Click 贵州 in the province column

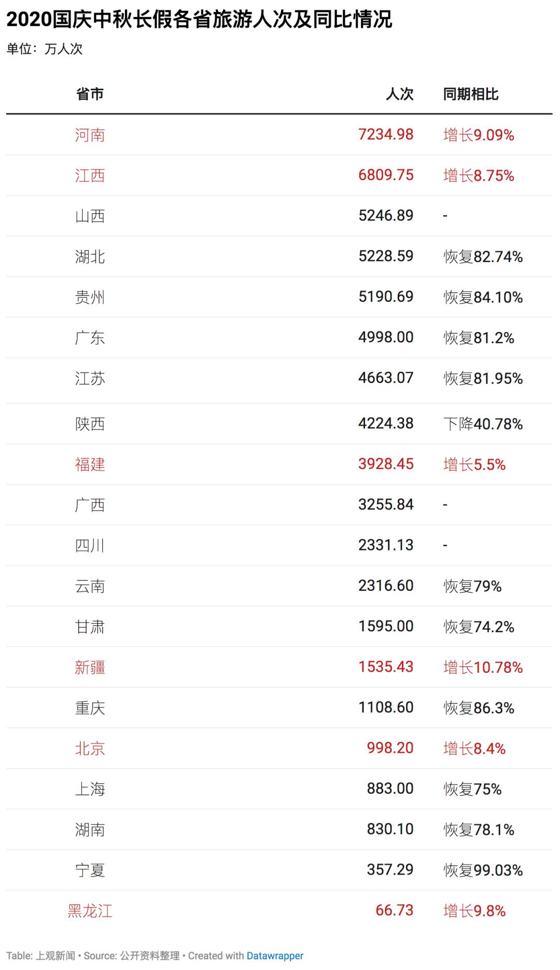click(90, 297)
